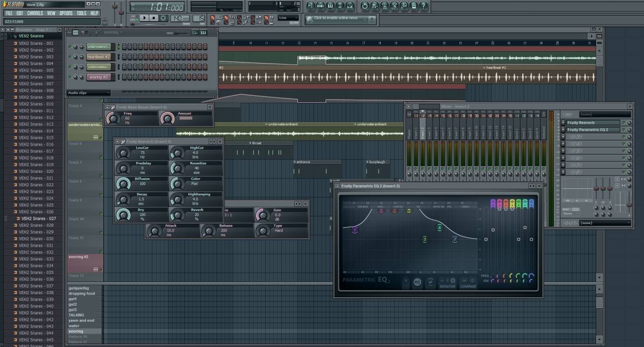
Task: Open the step sequencer toolbar icon
Action: pyautogui.click(x=320, y=6)
